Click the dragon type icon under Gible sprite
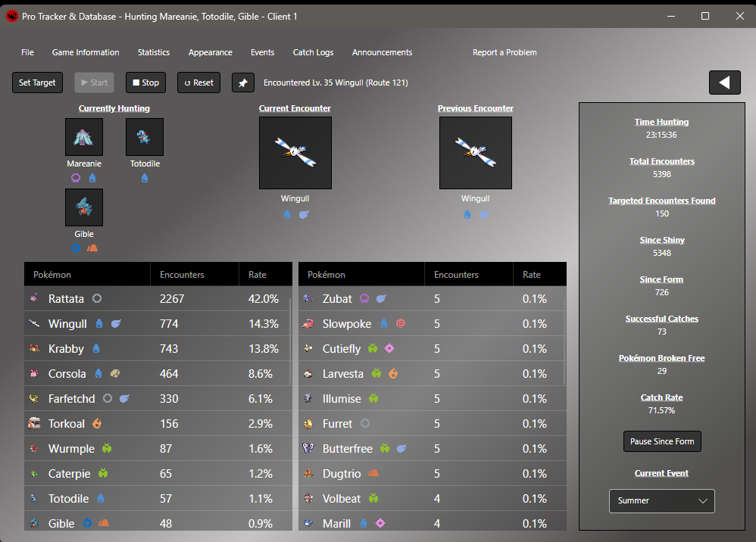 pos(76,248)
